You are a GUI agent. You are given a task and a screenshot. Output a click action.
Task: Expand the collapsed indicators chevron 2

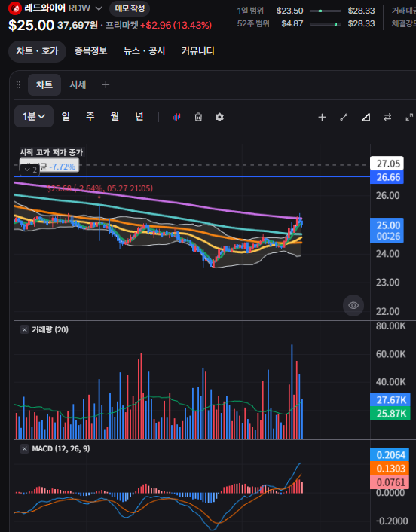(x=30, y=170)
